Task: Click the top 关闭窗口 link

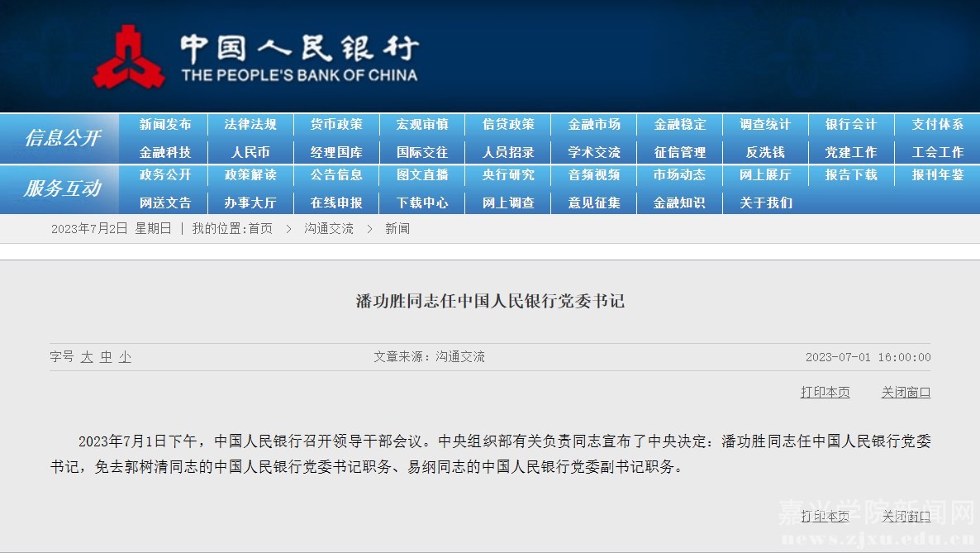Action: click(906, 393)
